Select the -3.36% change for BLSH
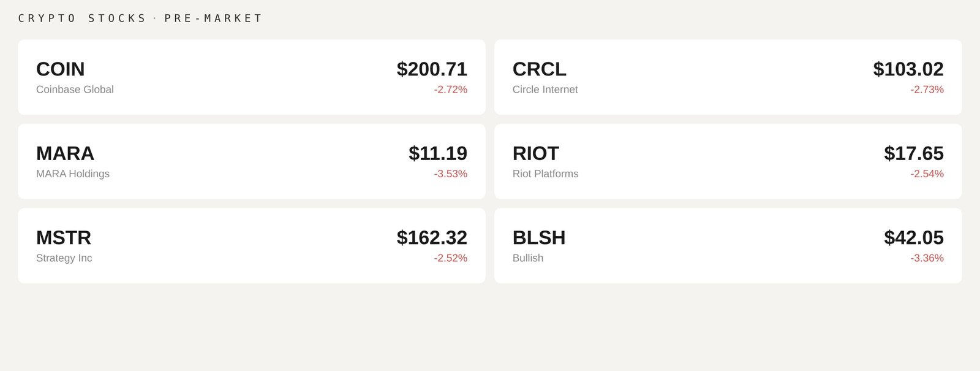The height and width of the screenshot is (371, 980). click(x=927, y=258)
